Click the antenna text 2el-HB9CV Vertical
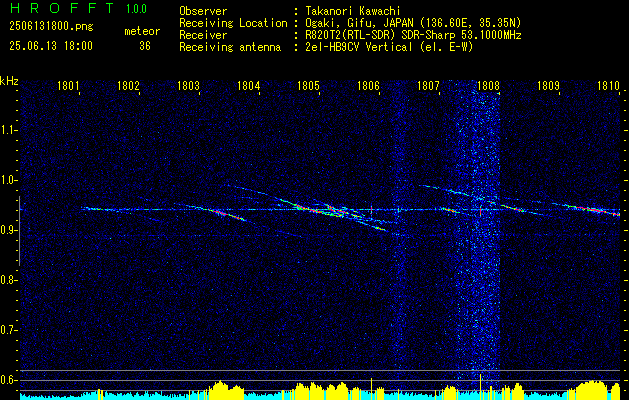This screenshot has height=400, width=629. pyautogui.click(x=359, y=47)
